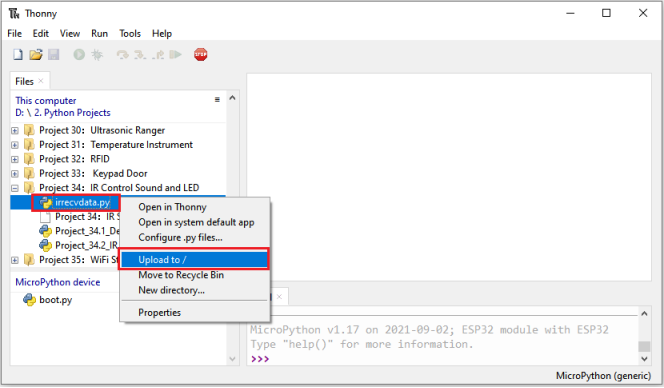
Task: Expand the Project 33: Keypad Door folder
Action: point(15,174)
